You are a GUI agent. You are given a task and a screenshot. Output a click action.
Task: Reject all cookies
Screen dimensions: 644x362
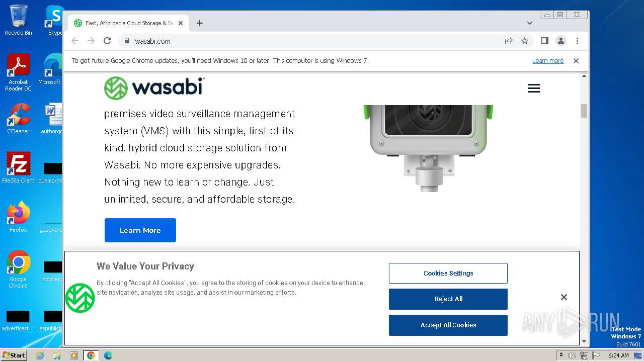(448, 299)
